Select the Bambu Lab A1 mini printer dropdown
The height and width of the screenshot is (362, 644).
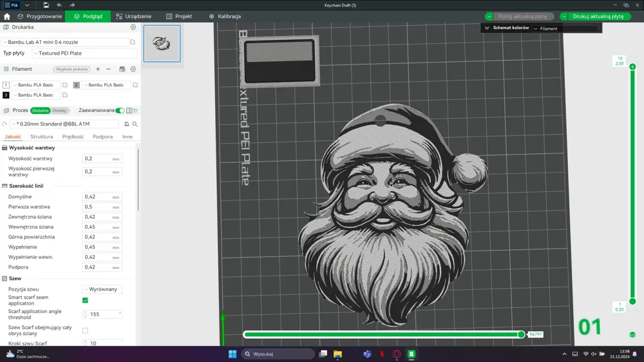coord(66,42)
